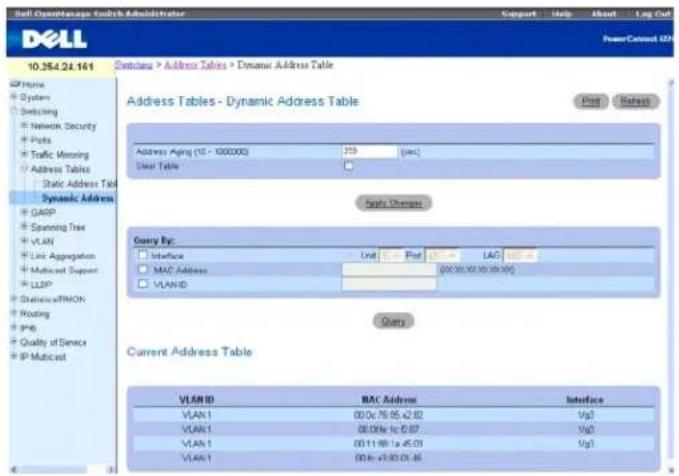Click the Address Aging input field

369,152
